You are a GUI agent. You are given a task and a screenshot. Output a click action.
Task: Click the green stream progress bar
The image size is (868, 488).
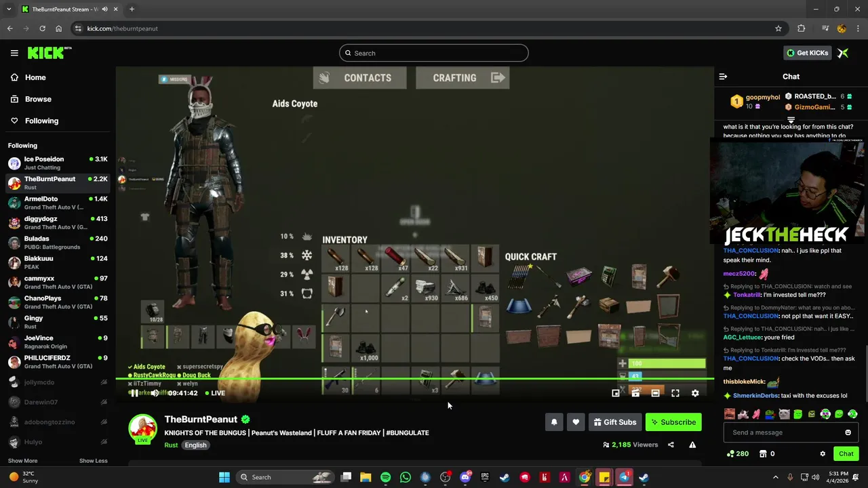[414, 379]
